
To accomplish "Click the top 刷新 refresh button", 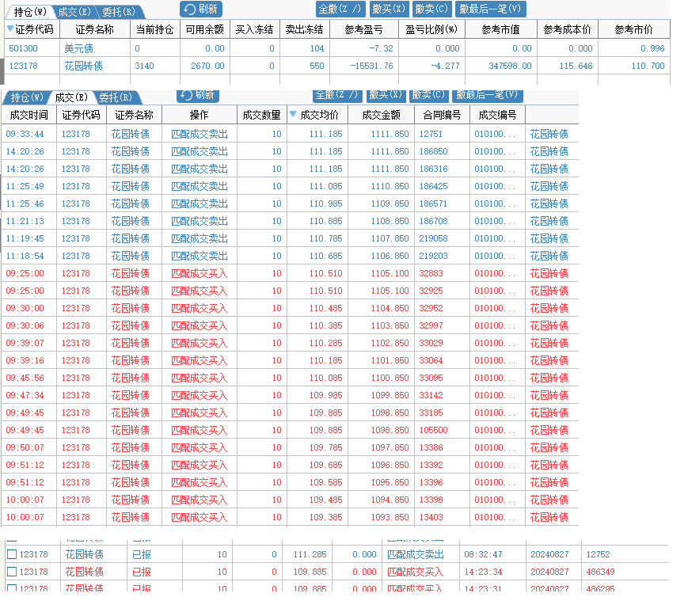I will [201, 9].
